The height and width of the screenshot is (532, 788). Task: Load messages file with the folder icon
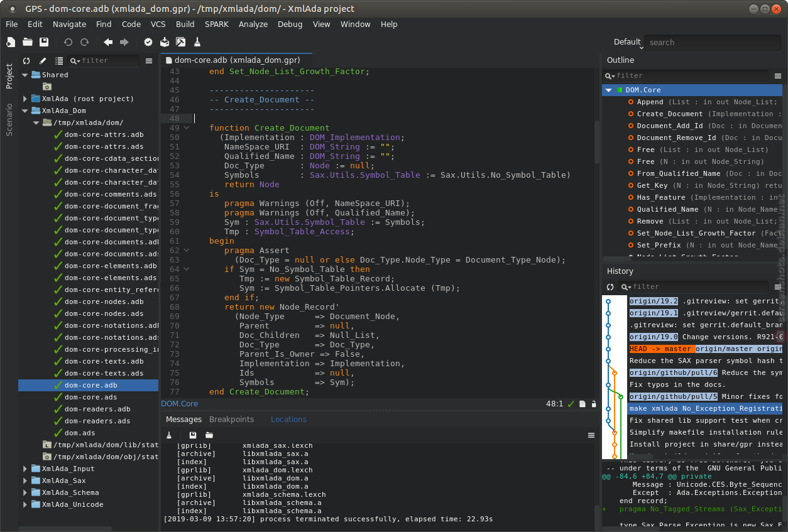point(209,435)
